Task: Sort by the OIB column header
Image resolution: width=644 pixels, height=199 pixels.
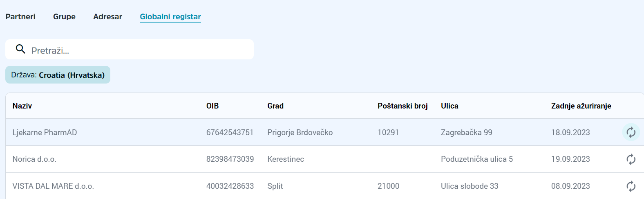Action: 212,106
